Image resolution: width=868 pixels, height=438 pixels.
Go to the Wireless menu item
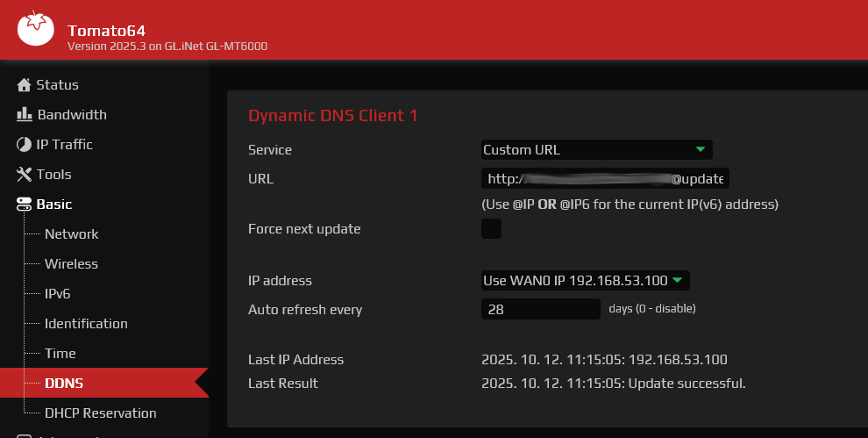pos(72,264)
